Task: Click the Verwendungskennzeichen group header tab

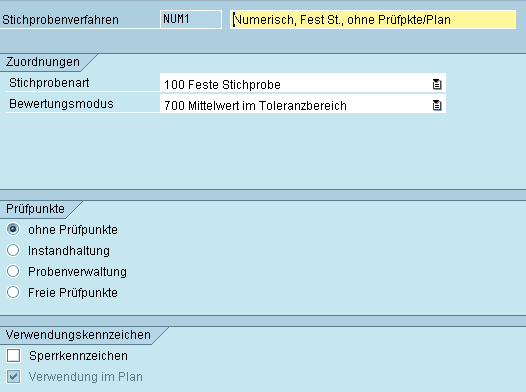Action: [78, 335]
